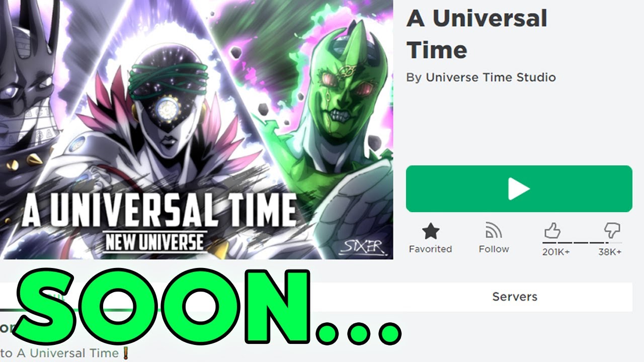Click the thumbs down dislike icon
The width and height of the screenshot is (644, 362).
tap(612, 231)
